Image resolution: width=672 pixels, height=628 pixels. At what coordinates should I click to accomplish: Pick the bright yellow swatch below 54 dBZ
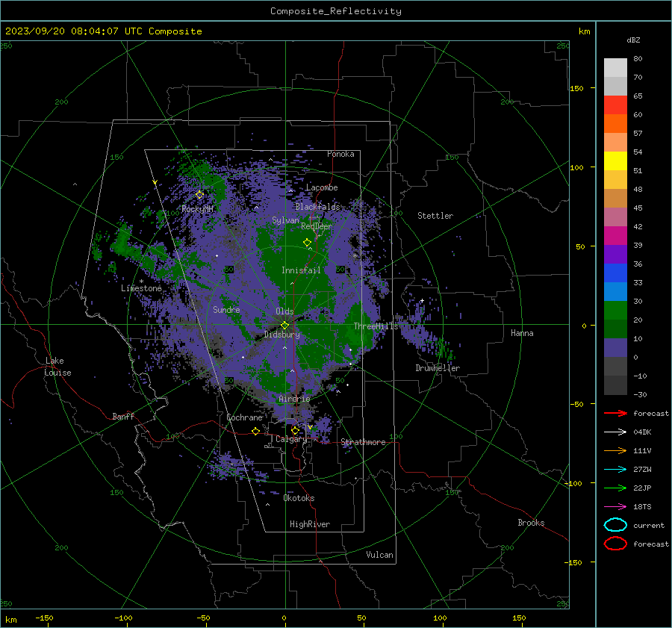pos(615,161)
